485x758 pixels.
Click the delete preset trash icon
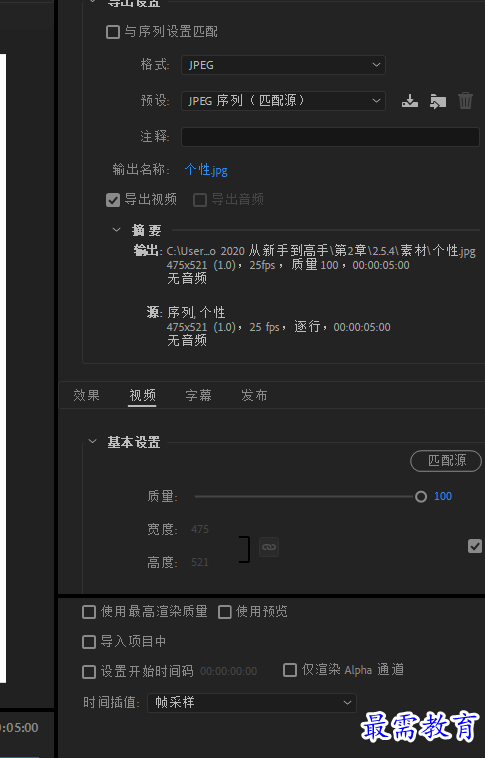tap(465, 101)
